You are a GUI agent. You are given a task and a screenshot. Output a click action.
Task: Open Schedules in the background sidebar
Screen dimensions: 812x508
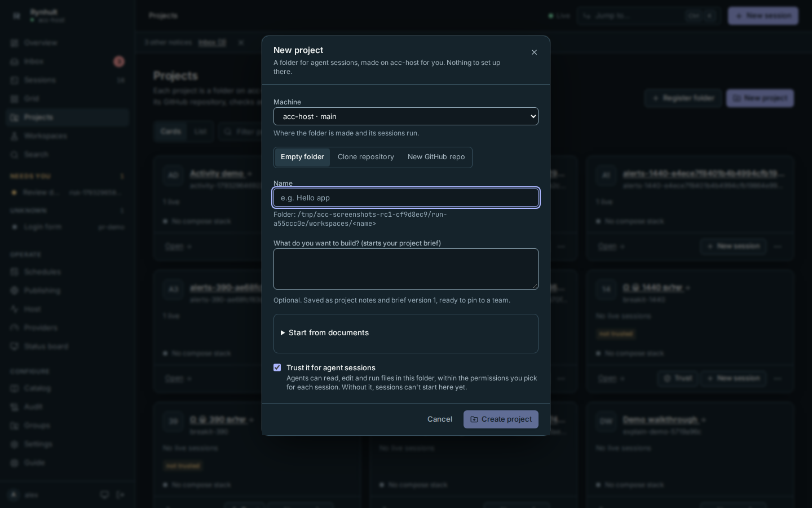coord(68,272)
